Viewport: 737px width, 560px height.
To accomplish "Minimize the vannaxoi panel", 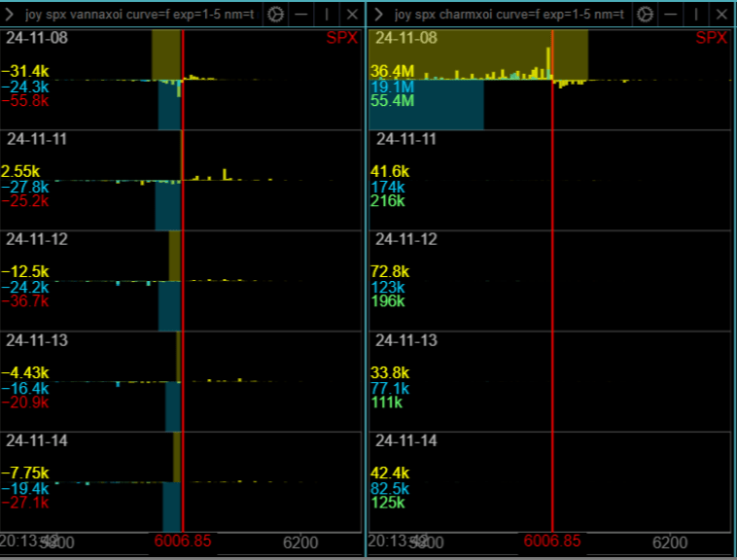I will point(301,15).
